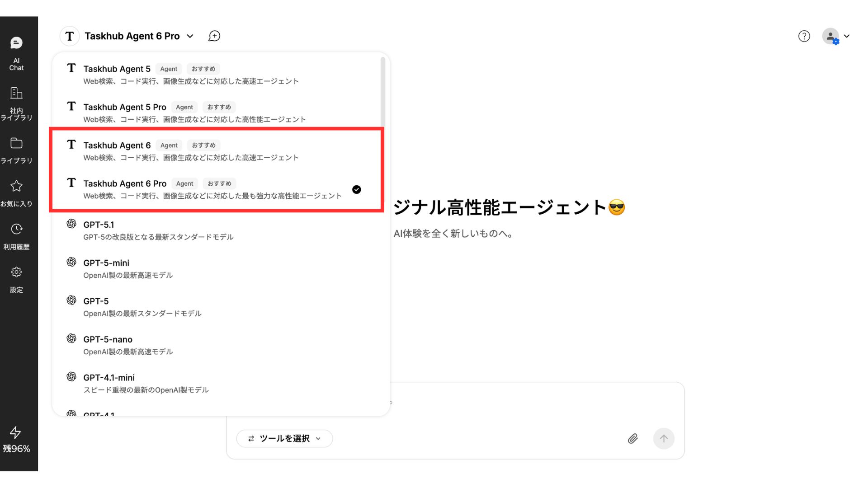This screenshot has height=488, width=868.
Task: Expand the ツールを選択 dropdown
Action: point(284,438)
